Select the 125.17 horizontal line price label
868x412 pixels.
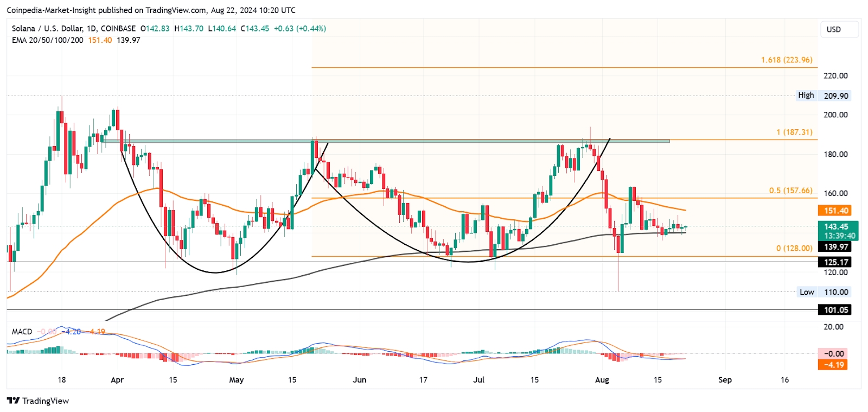click(835, 262)
